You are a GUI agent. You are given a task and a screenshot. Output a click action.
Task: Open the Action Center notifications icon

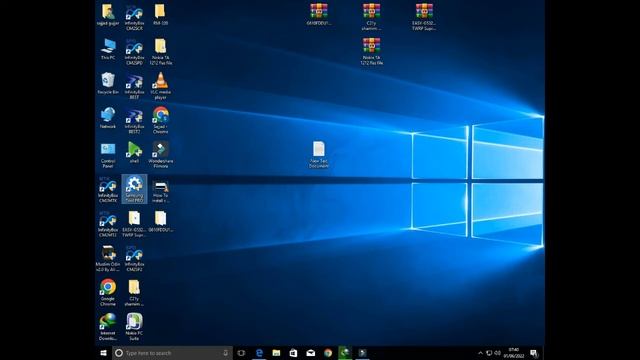pos(534,353)
